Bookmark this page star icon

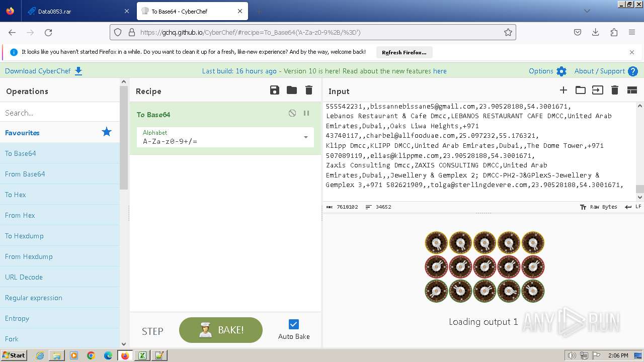[x=508, y=32]
